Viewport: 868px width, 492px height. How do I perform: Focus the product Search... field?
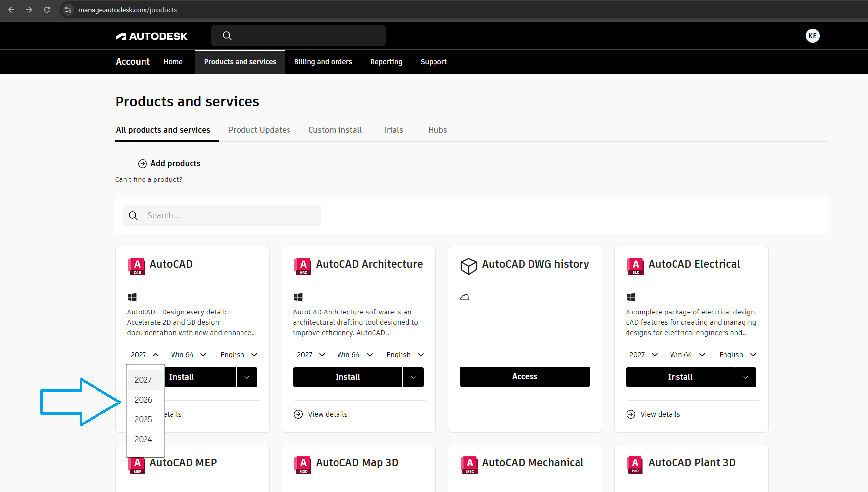pos(222,216)
